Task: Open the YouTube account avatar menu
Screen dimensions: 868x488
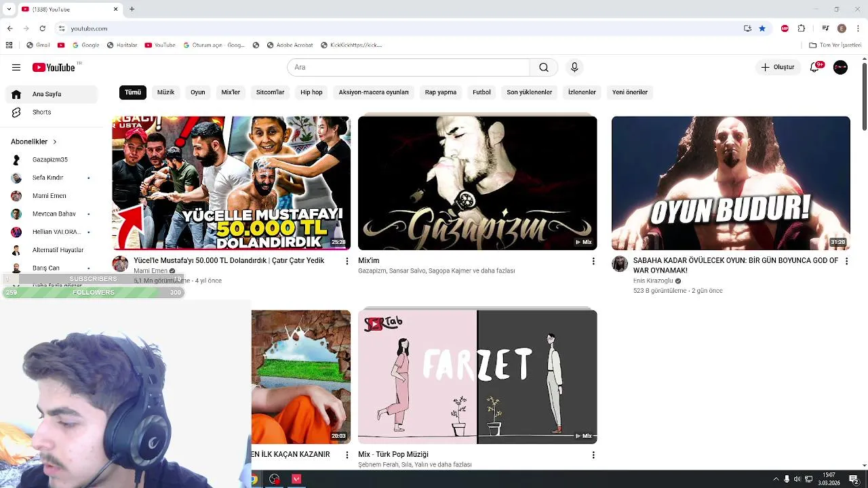Action: coord(840,67)
